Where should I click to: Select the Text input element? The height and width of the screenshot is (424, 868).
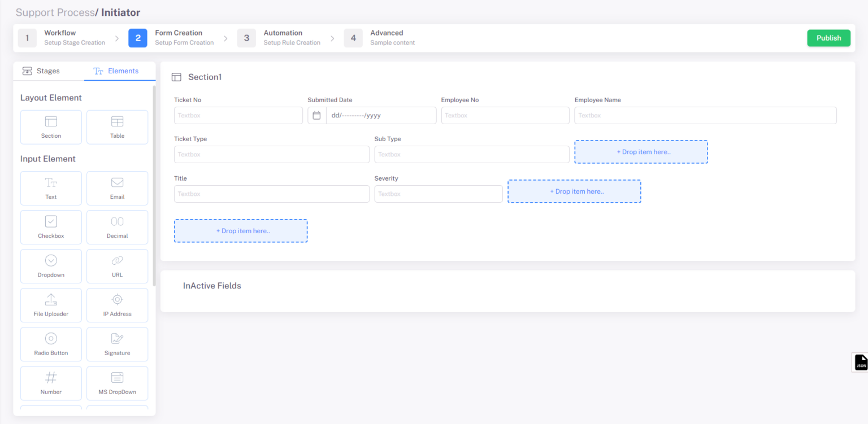[51, 188]
